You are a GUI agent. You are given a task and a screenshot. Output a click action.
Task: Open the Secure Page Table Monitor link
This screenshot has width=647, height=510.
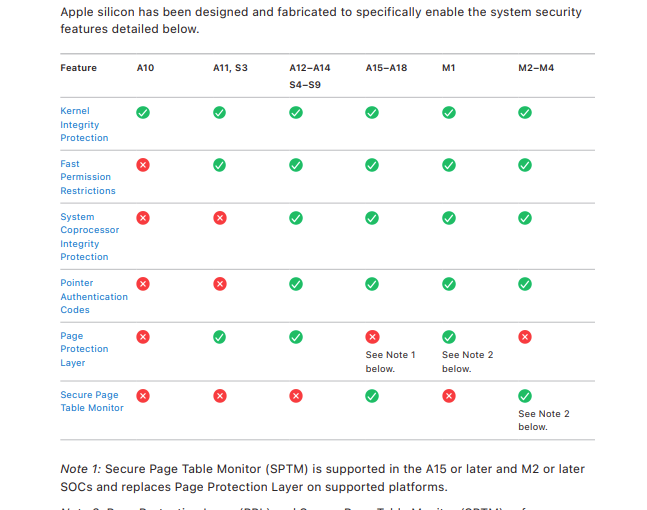pos(92,401)
